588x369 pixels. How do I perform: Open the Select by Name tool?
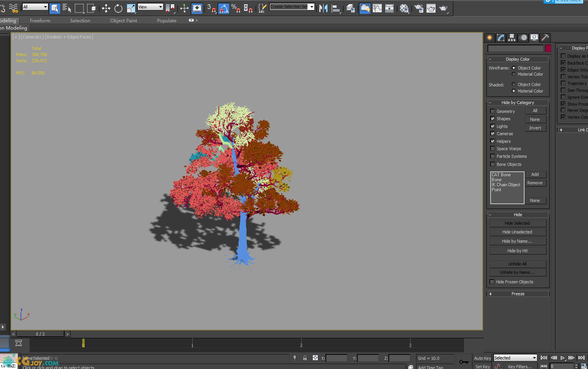point(67,8)
